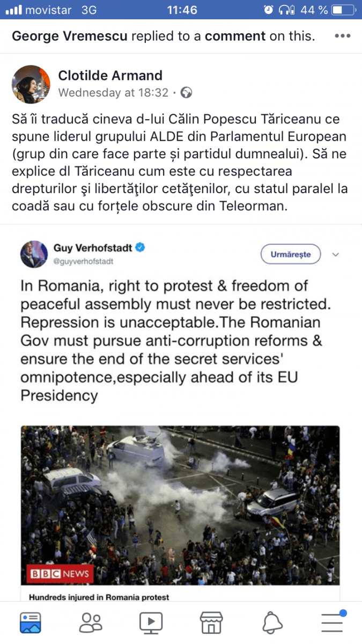The width and height of the screenshot is (362, 644).
Task: Tap the battery icon in status bar
Action: [x=342, y=10]
